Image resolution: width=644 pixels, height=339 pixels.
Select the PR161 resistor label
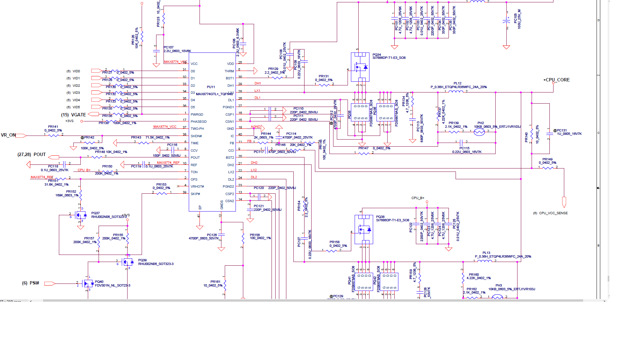(x=215, y=282)
